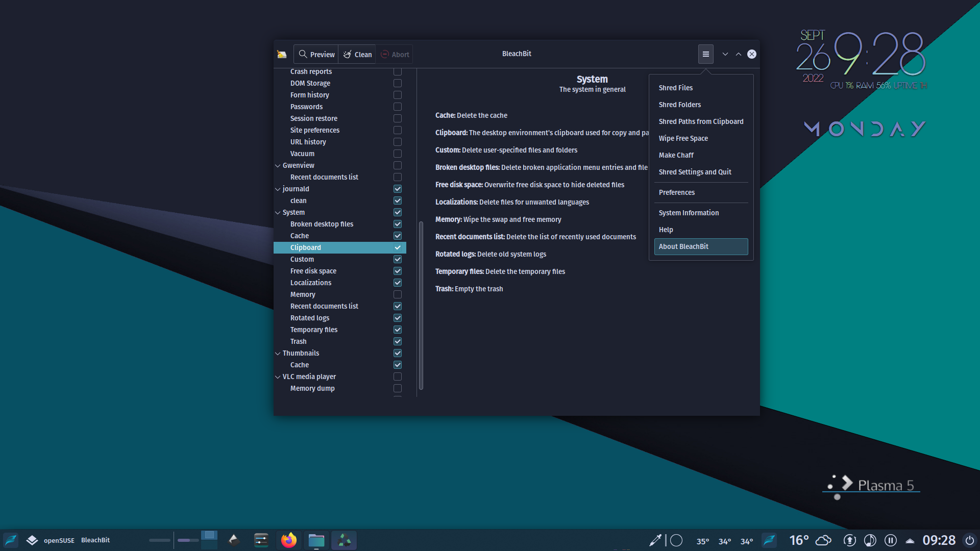Viewport: 980px width, 551px height.
Task: Open the system settings sliders icon
Action: coord(261,540)
